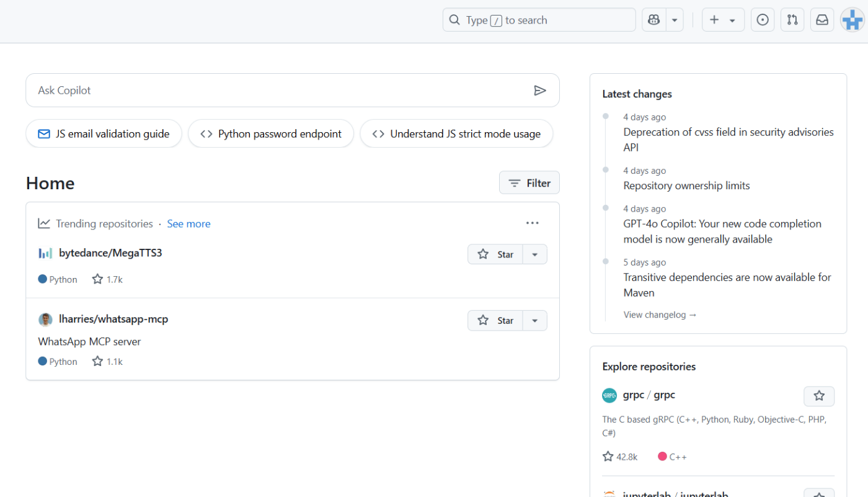Focus the Ask Copilot input field
The width and height of the screenshot is (868, 497).
(293, 91)
